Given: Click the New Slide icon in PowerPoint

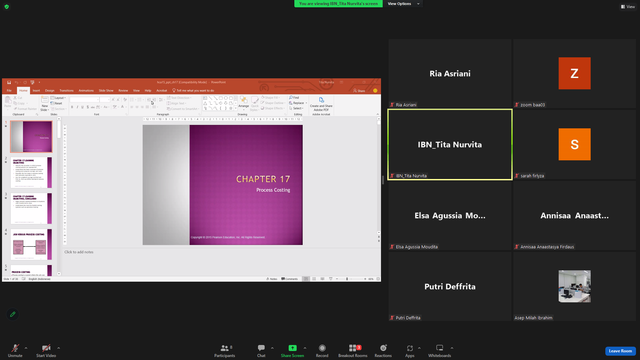Looking at the screenshot, I should (44, 100).
